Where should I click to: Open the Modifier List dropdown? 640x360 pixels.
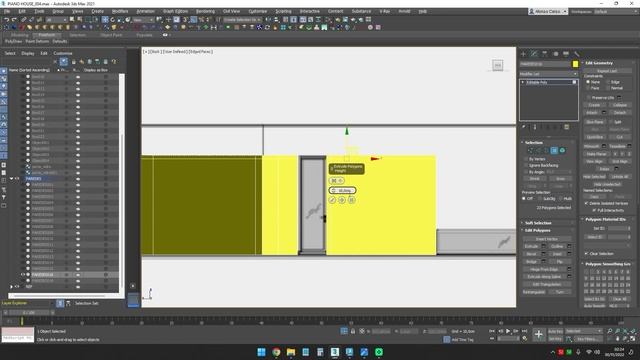(x=548, y=74)
